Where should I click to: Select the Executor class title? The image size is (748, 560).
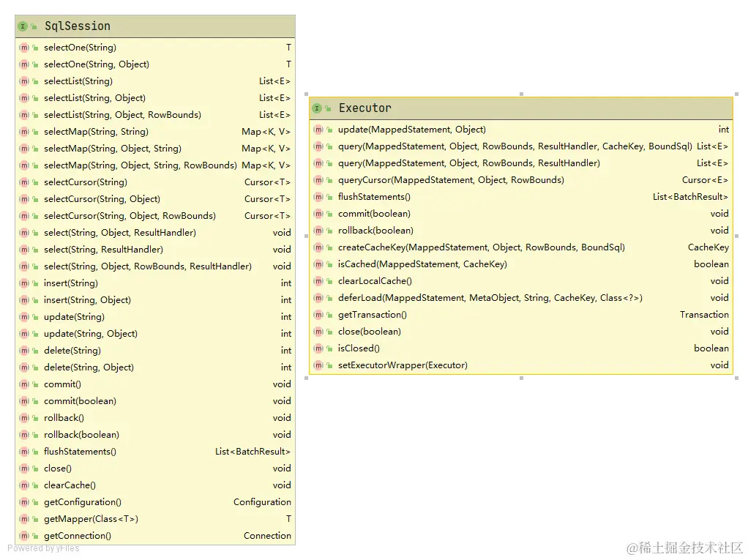pos(365,108)
